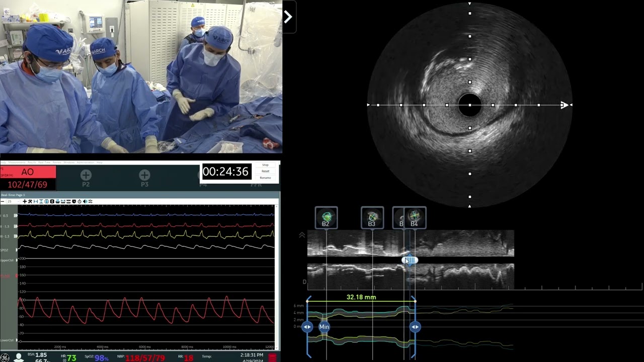
Task: Click the last waveform icon in toolbar
Action: coord(91,201)
